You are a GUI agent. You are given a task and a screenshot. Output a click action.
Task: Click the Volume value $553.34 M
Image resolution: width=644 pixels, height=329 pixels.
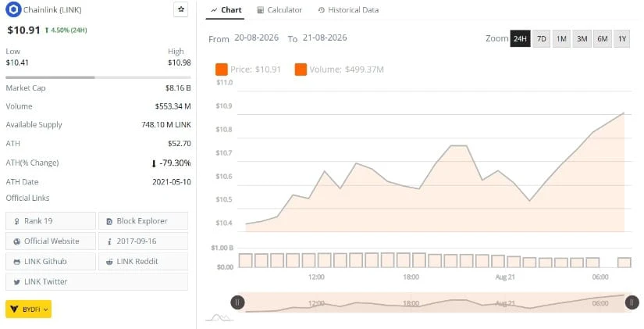[x=173, y=106]
